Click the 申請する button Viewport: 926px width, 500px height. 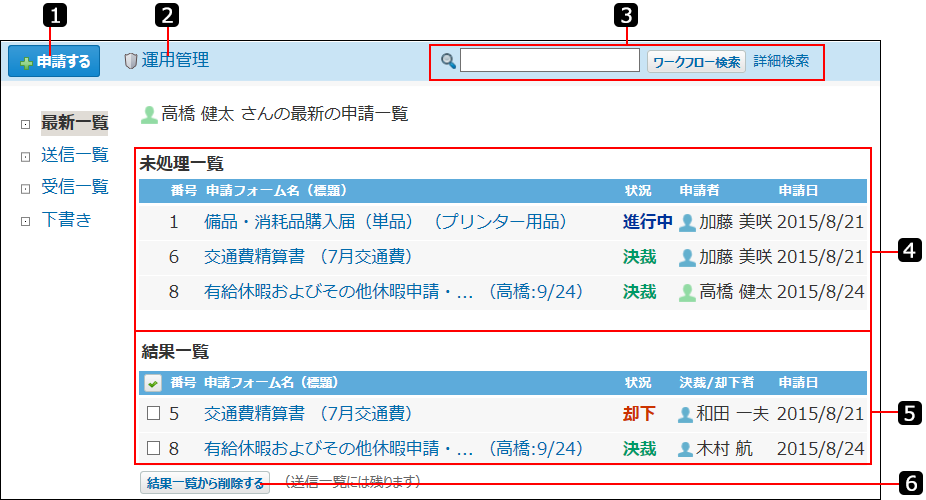(54, 61)
